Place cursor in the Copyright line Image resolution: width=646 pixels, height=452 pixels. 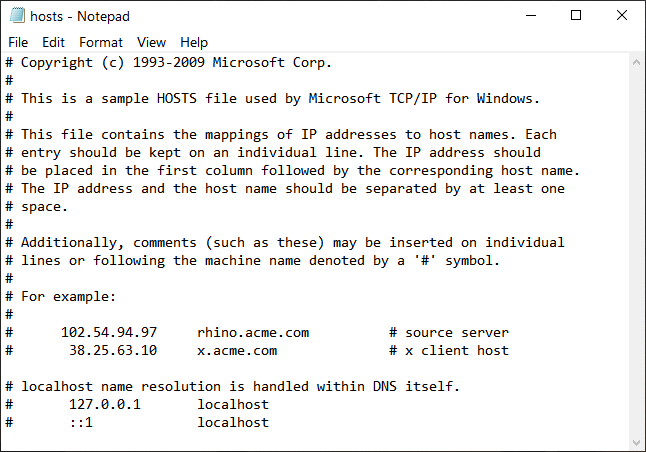tap(169, 62)
